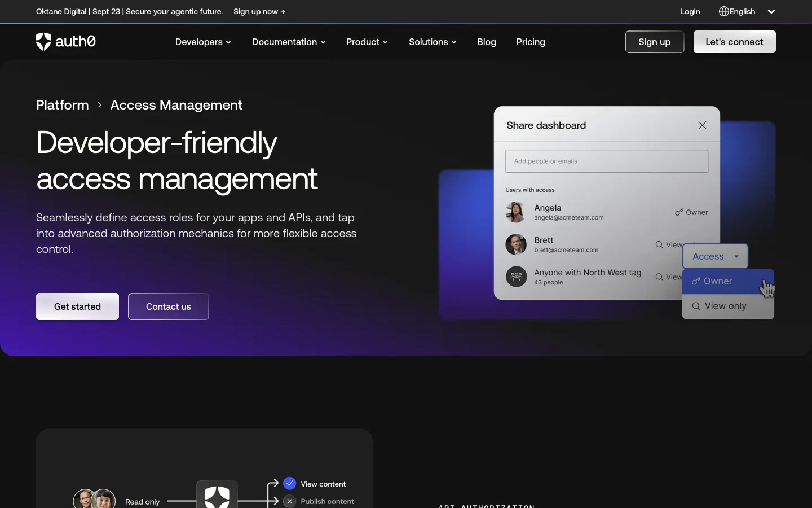The height and width of the screenshot is (508, 812).
Task: Click the Contact us button
Action: pyautogui.click(x=169, y=306)
